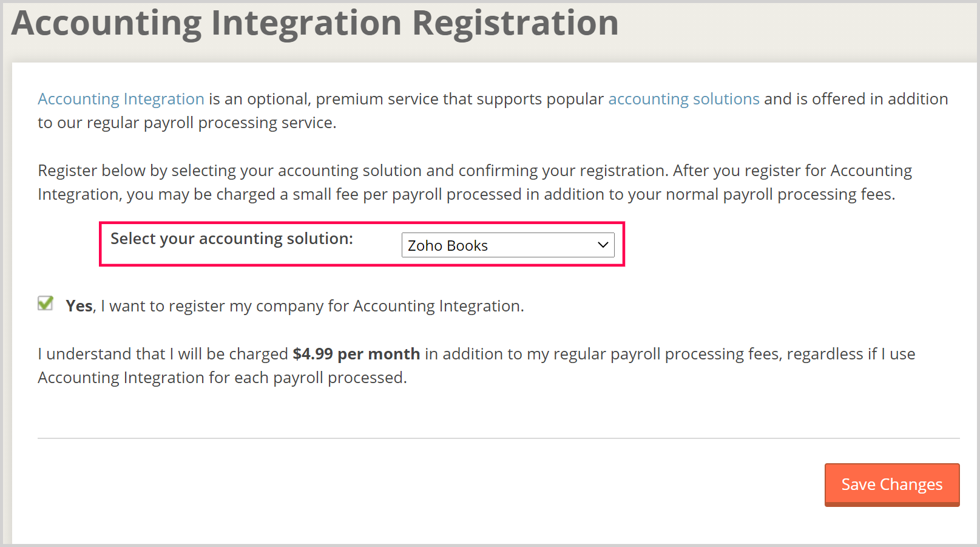Click the red-highlighted selection area

click(362, 244)
